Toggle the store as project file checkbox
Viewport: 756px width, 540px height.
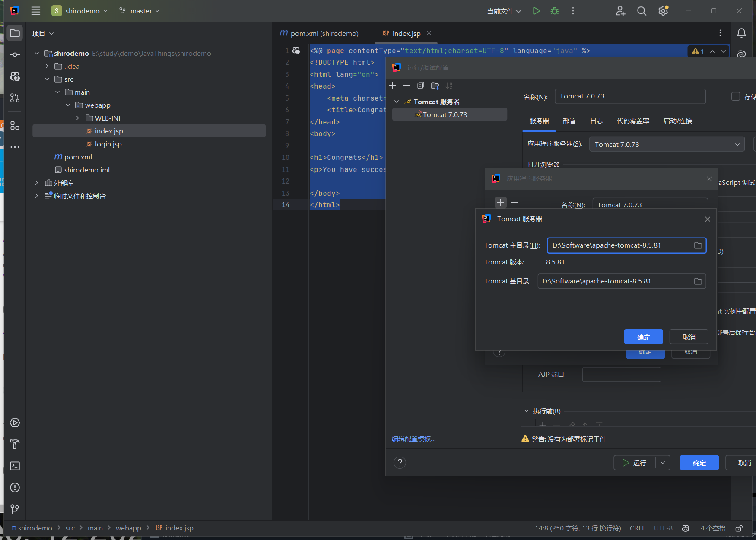(735, 96)
